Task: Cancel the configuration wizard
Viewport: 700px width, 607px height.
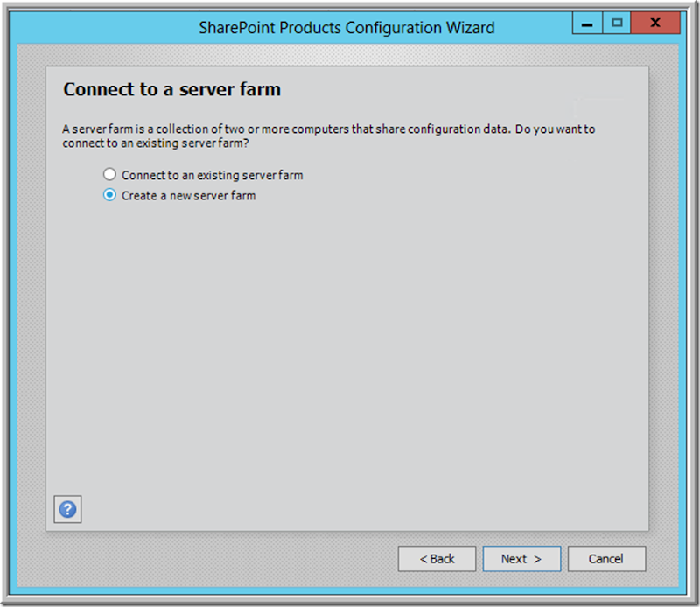Action: point(606,558)
